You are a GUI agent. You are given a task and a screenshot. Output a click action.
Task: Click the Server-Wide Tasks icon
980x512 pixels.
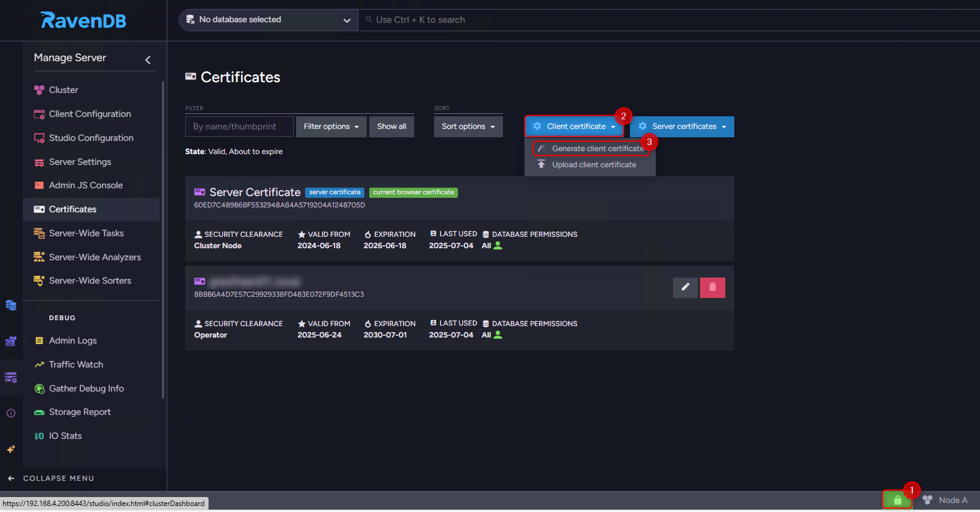tap(39, 233)
